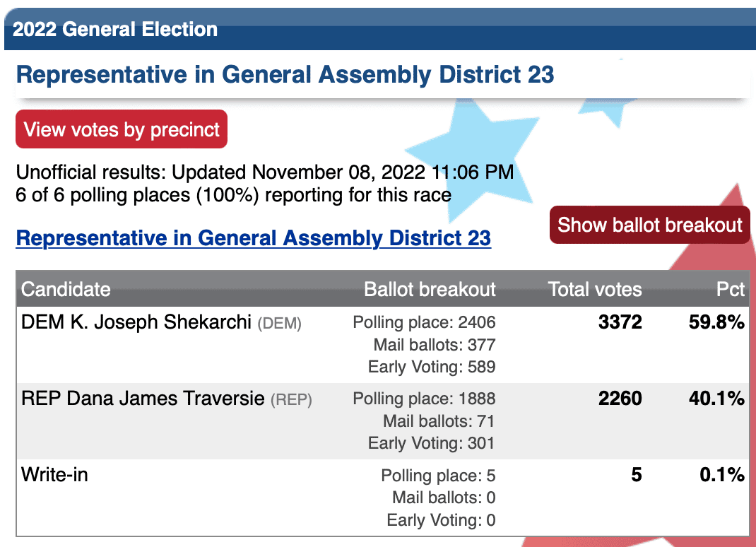
Task: Click the View votes by precinct button
Action: point(122,129)
